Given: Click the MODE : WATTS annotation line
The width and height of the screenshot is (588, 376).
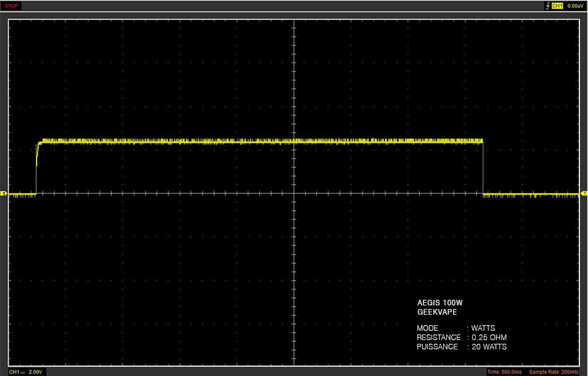Looking at the screenshot, I should click(x=456, y=328).
